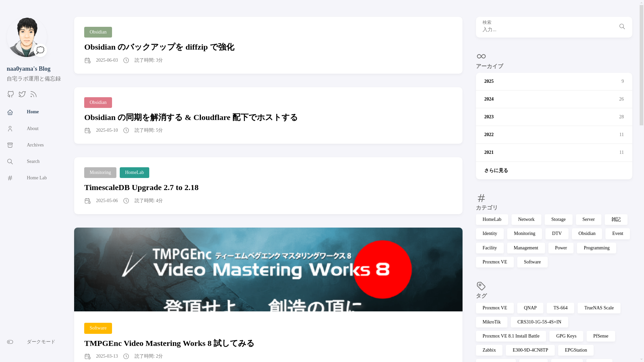Screen dimensions: 644x362
Task: Click CRS310-1G-5S-4S+IN tag
Action: 539,322
